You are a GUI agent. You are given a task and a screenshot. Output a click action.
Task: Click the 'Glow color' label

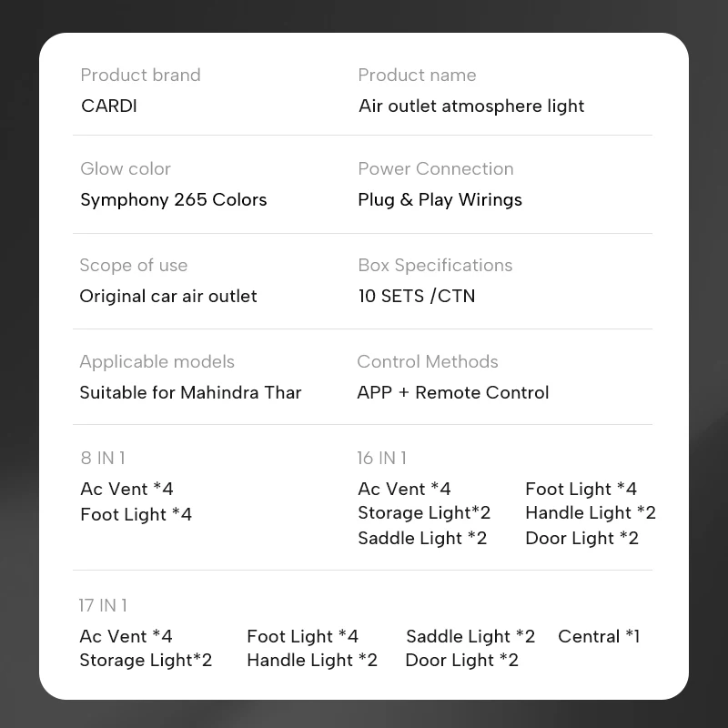point(126,168)
